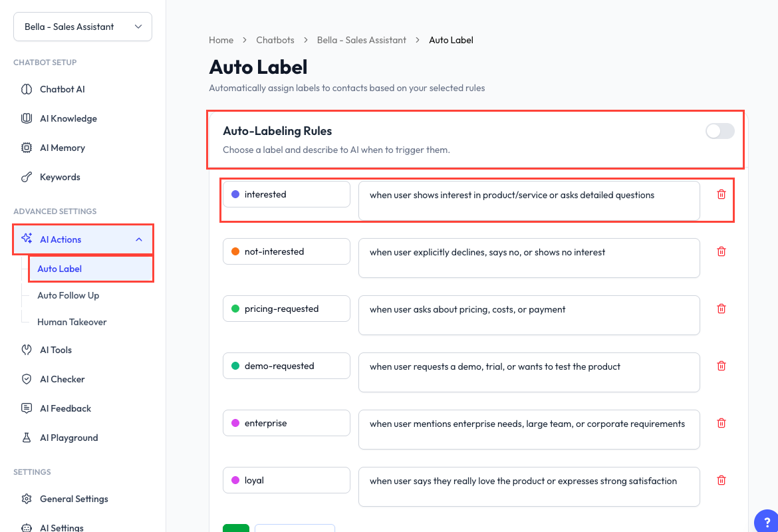Click the Keywords key icon
Image resolution: width=778 pixels, height=532 pixels.
tap(27, 177)
